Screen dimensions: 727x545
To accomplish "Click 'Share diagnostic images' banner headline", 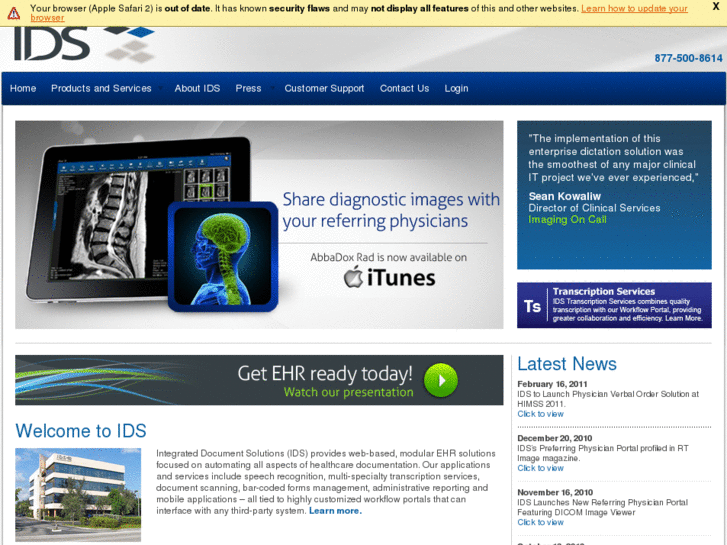I will [x=391, y=210].
